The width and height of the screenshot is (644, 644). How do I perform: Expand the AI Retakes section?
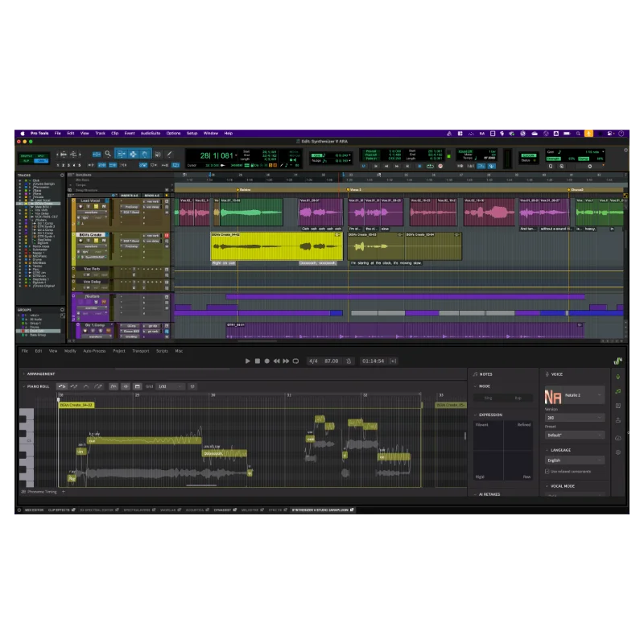point(476,494)
